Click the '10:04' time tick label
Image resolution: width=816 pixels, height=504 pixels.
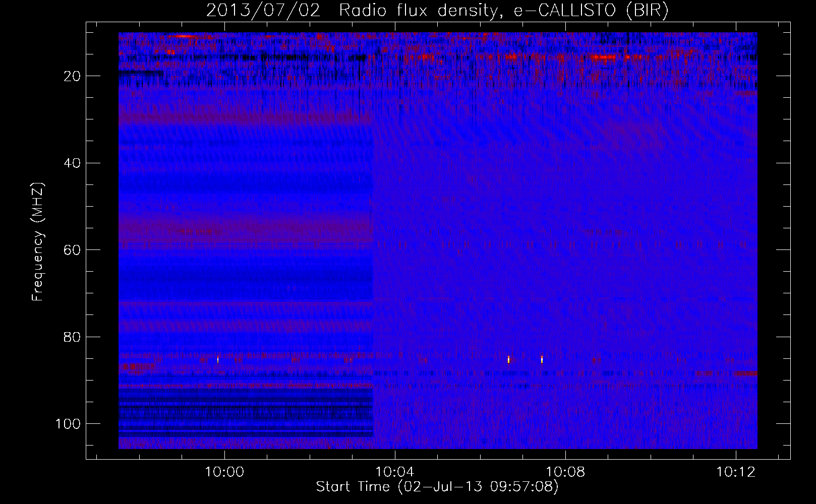pos(395,472)
